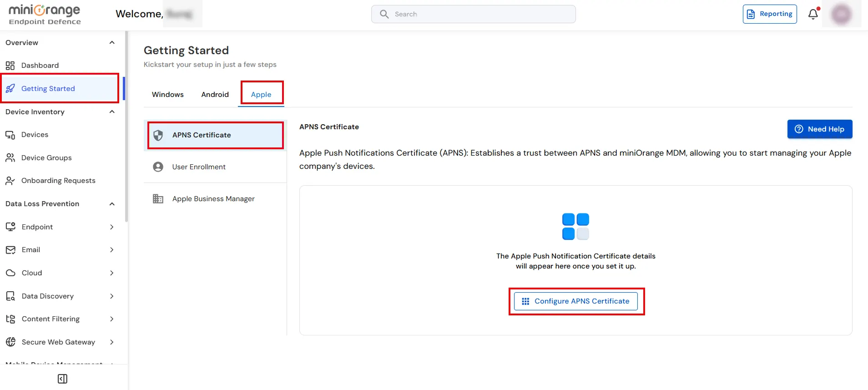Collapse the Overview section
Viewport: 868px width, 390px height.
pyautogui.click(x=112, y=42)
